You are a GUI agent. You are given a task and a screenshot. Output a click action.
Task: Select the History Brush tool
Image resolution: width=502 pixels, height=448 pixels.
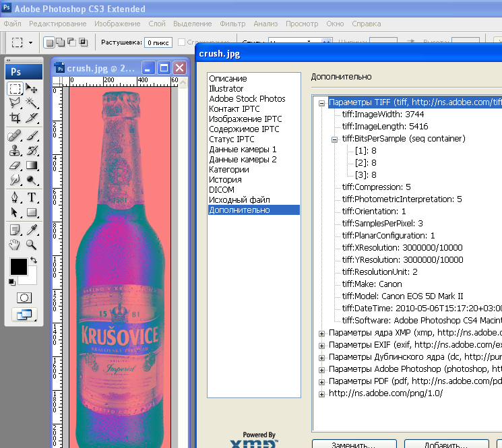(32, 150)
